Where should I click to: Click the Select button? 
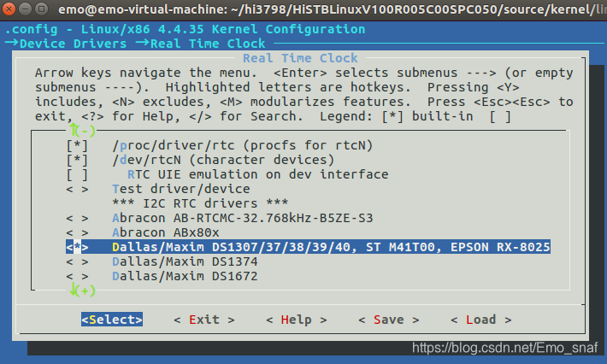(112, 320)
